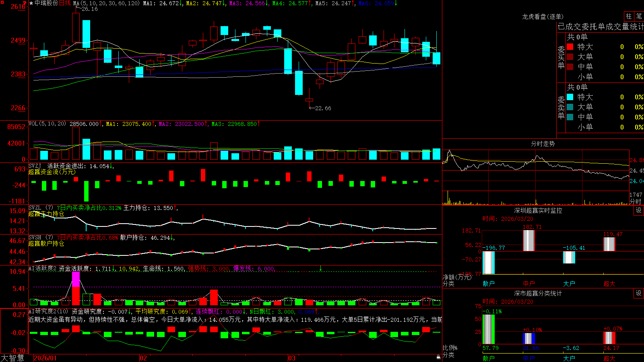Click the 散户 bar in 深圳超赢实时监控
This screenshot has height=362, width=644.
(x=489, y=263)
